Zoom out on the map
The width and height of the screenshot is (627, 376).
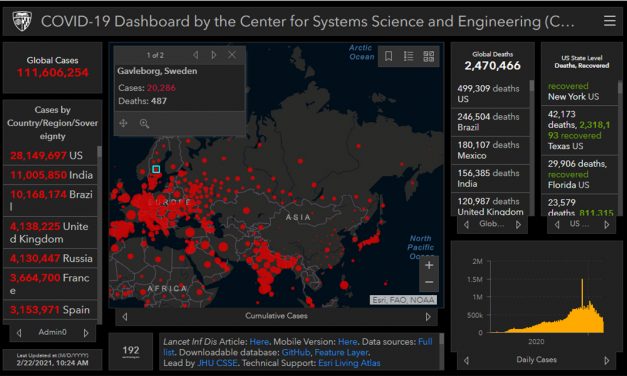coord(429,282)
